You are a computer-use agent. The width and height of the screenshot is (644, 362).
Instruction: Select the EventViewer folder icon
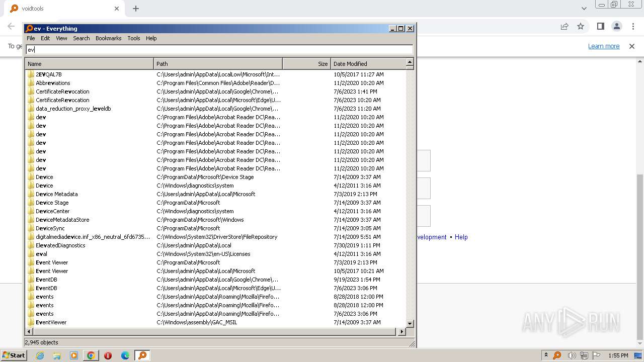31,322
